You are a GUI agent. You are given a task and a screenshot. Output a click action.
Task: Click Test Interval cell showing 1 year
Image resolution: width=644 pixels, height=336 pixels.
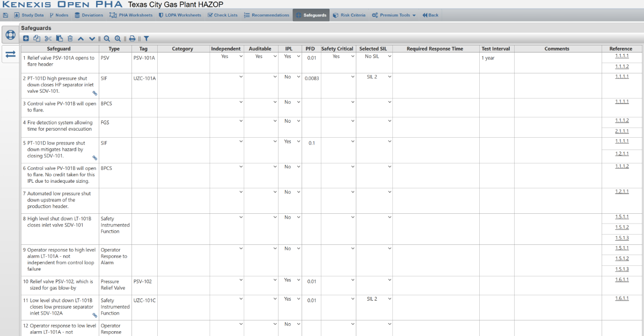(496, 58)
